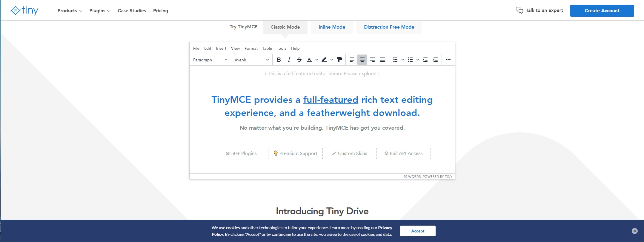Image resolution: width=644 pixels, height=242 pixels.
Task: Insert a numbered list
Action: [395, 60]
